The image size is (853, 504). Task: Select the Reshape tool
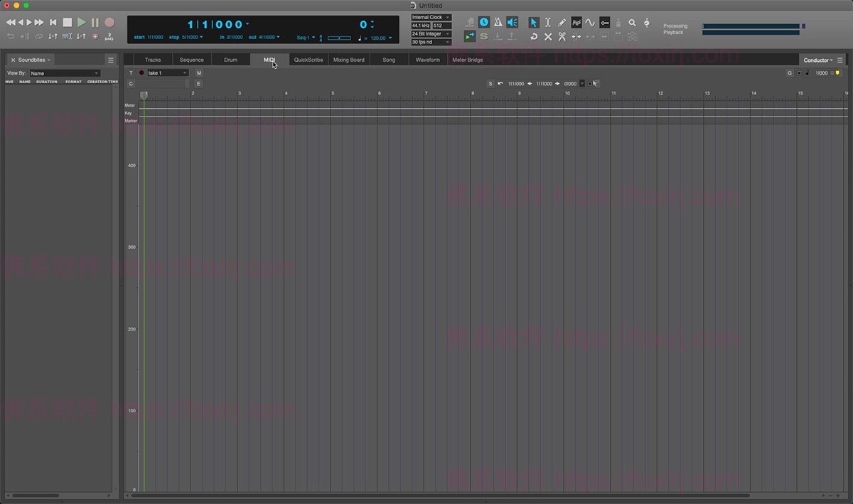click(576, 22)
